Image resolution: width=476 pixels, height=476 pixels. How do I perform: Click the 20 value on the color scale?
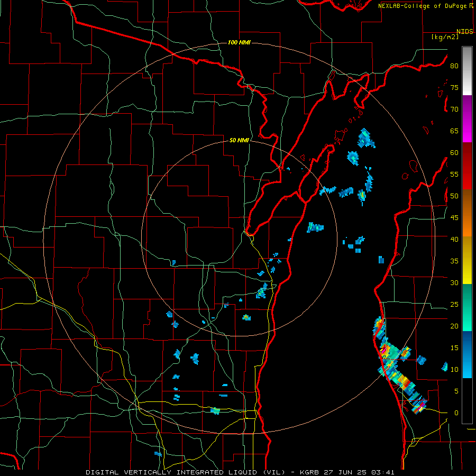454,326
